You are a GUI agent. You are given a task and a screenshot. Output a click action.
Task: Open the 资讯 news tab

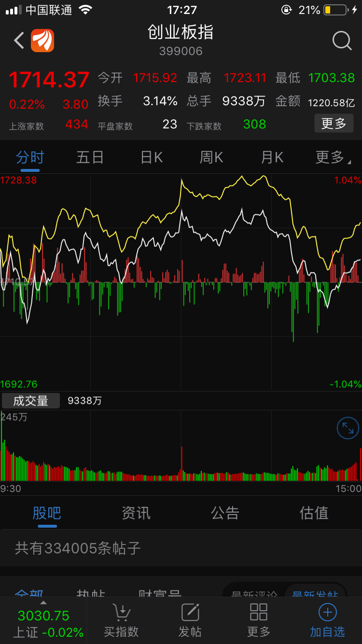[136, 513]
